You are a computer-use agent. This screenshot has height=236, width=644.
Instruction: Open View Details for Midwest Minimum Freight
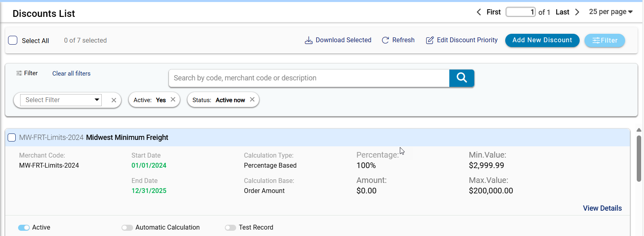[x=602, y=208]
